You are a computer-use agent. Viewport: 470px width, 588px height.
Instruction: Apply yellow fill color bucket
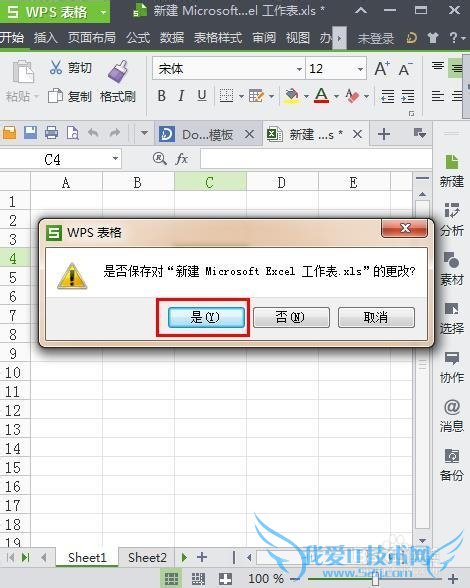click(x=292, y=96)
